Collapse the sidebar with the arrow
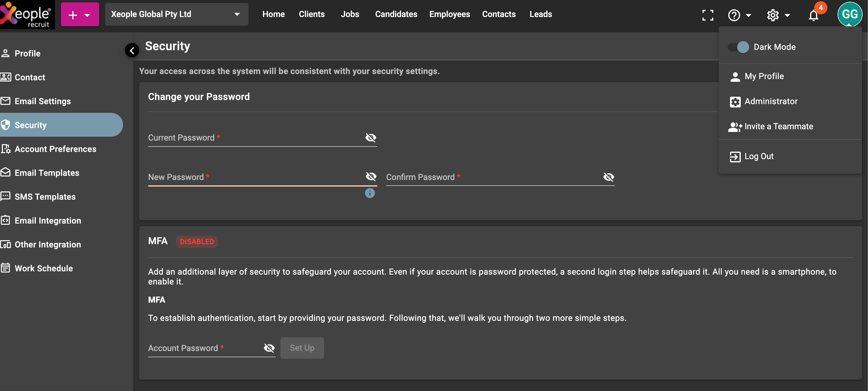This screenshot has height=391, width=868. point(132,50)
